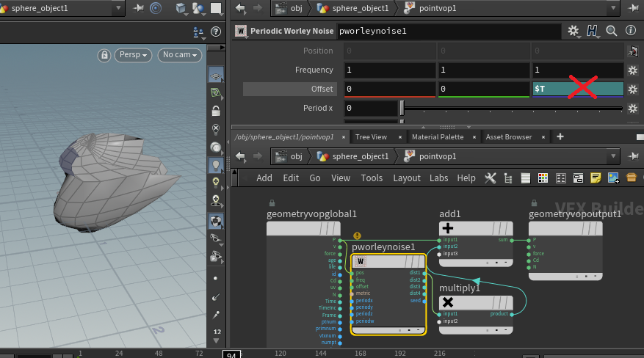Open viewport display options icon
The width and height of the screenshot is (644, 358).
point(199,32)
